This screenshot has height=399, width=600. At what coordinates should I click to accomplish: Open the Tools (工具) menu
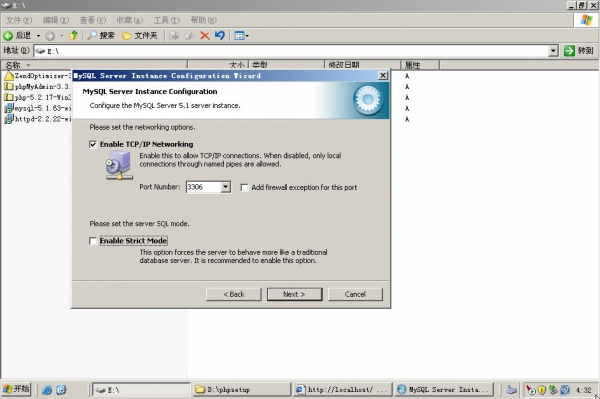pyautogui.click(x=166, y=20)
